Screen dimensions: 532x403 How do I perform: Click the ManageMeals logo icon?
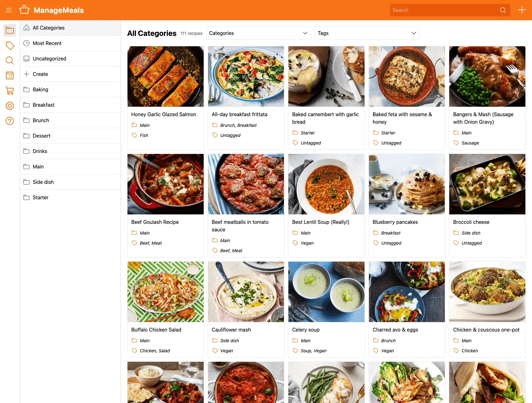[25, 10]
